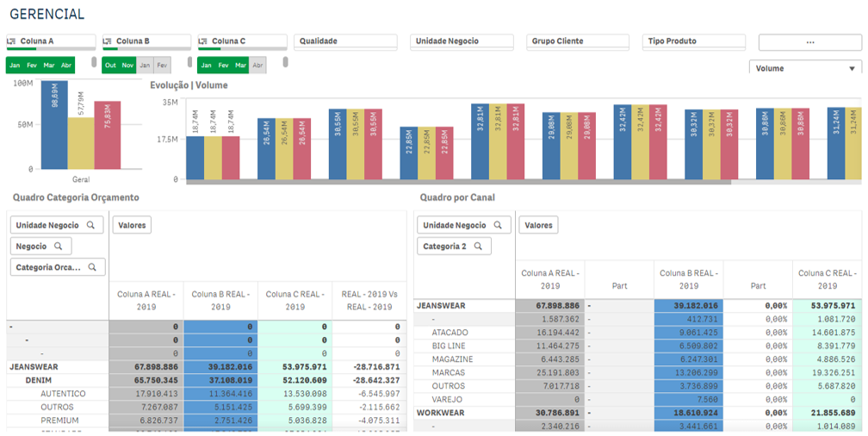Image resolution: width=868 pixels, height=436 pixels.
Task: Select the JEANSWEAR row in Quadro por Canal
Action: point(439,305)
